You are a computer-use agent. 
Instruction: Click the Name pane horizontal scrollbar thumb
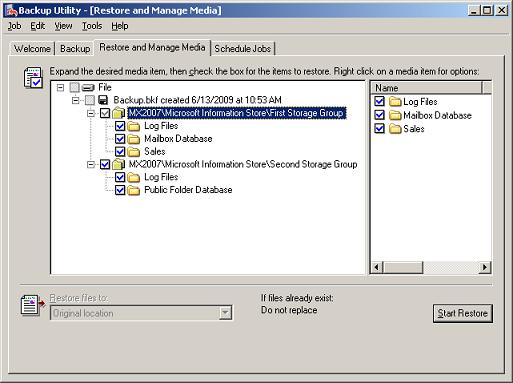(403, 267)
